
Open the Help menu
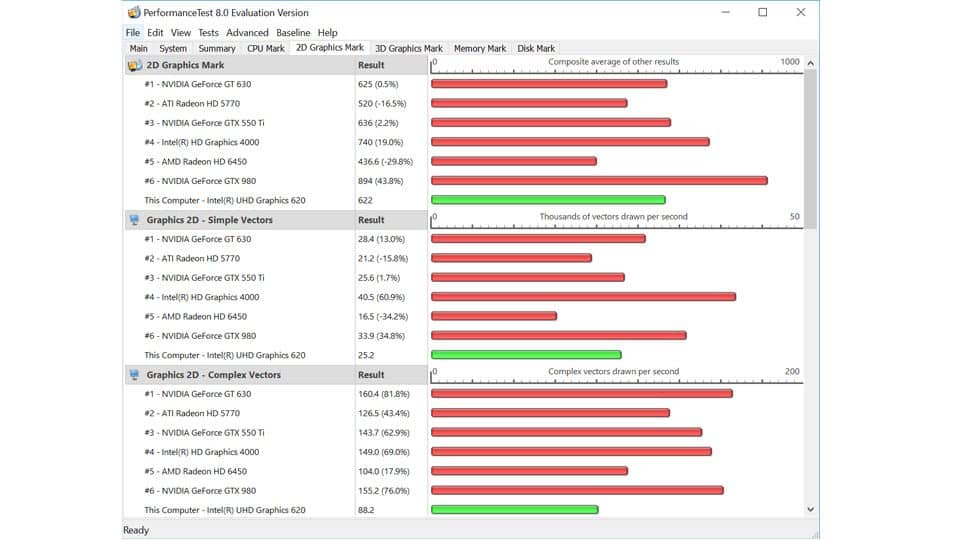(328, 32)
